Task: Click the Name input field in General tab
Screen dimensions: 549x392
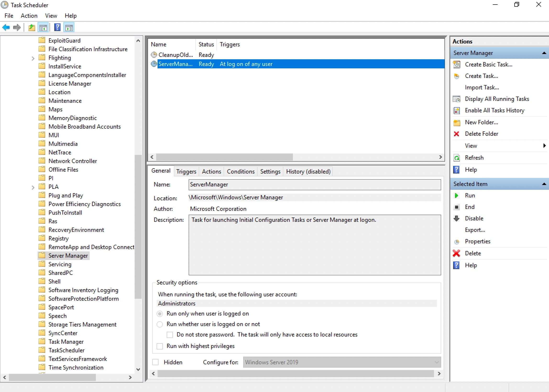Action: (314, 184)
